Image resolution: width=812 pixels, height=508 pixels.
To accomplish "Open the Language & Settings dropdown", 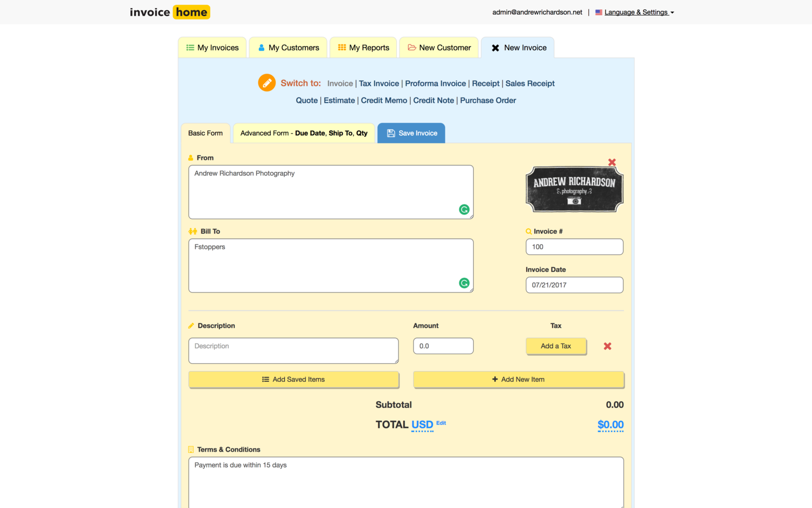I will 639,12.
